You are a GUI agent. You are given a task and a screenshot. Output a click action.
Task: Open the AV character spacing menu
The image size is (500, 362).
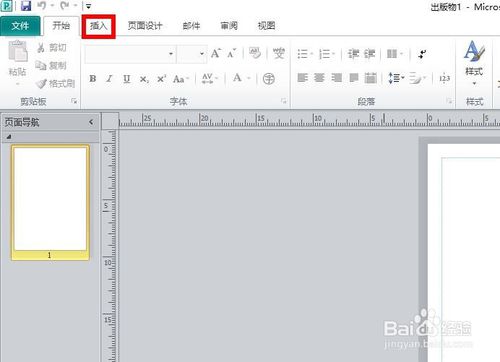pyautogui.click(x=210, y=79)
